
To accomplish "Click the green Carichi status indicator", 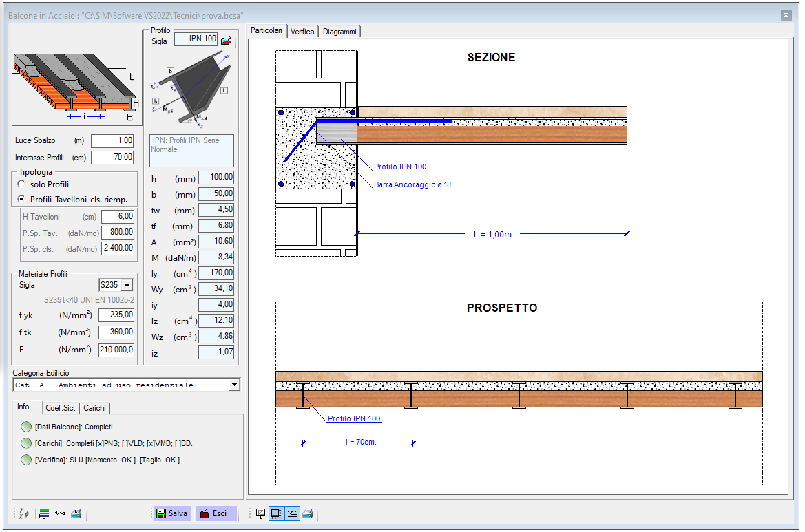I will pos(26,443).
